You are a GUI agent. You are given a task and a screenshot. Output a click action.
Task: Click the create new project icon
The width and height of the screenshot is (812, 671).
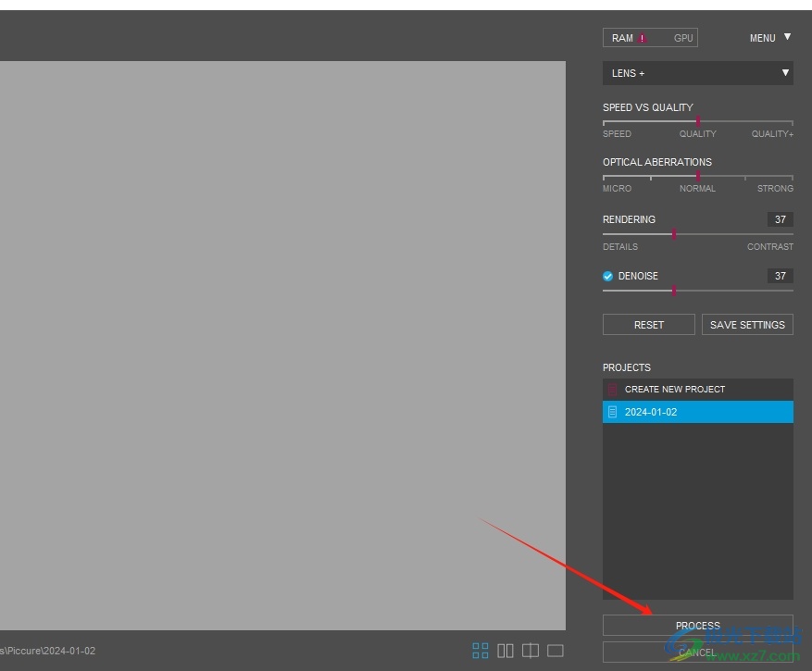click(x=612, y=390)
